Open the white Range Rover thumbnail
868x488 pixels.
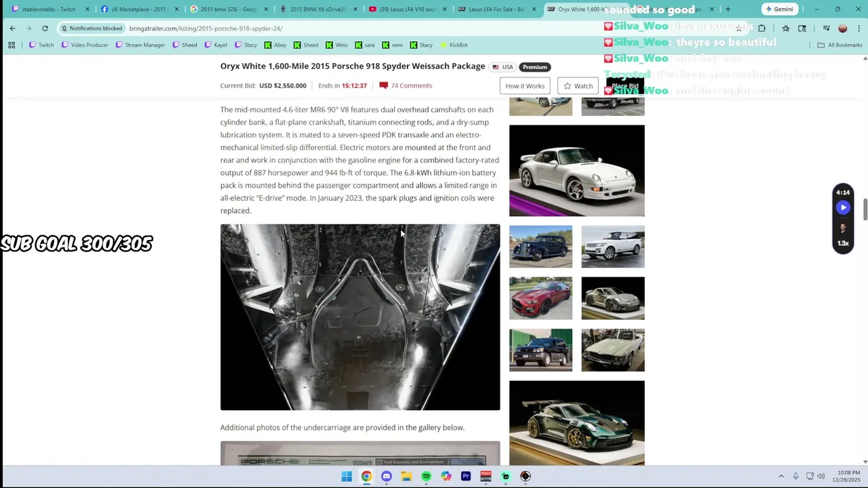coord(613,247)
